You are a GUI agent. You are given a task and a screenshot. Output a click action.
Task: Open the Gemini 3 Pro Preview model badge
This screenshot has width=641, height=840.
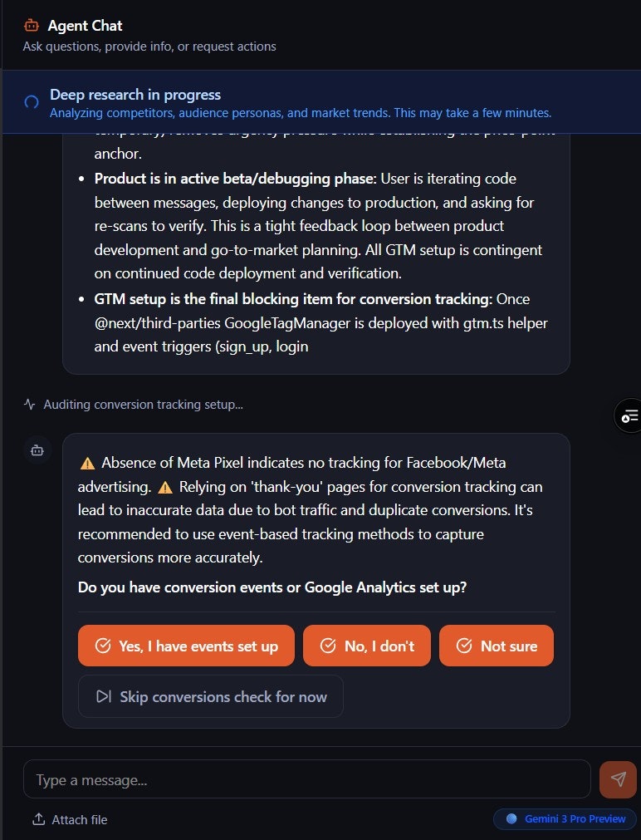pyautogui.click(x=565, y=819)
